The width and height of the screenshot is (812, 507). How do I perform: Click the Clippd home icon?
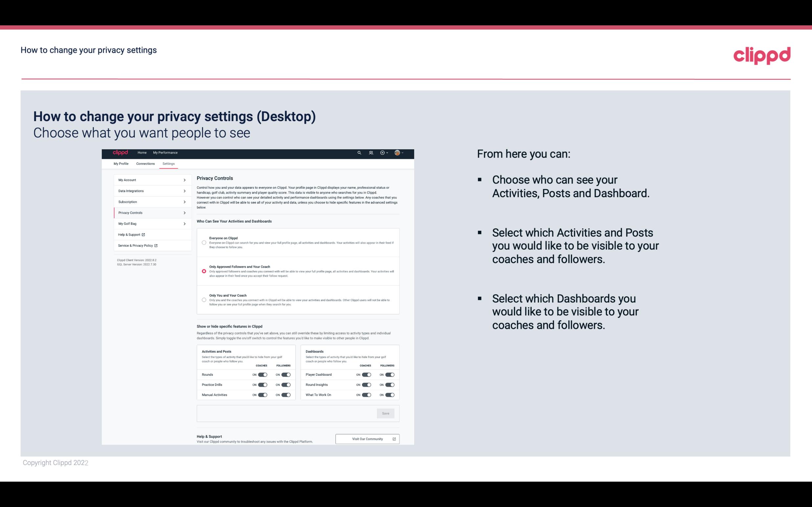pyautogui.click(x=120, y=153)
